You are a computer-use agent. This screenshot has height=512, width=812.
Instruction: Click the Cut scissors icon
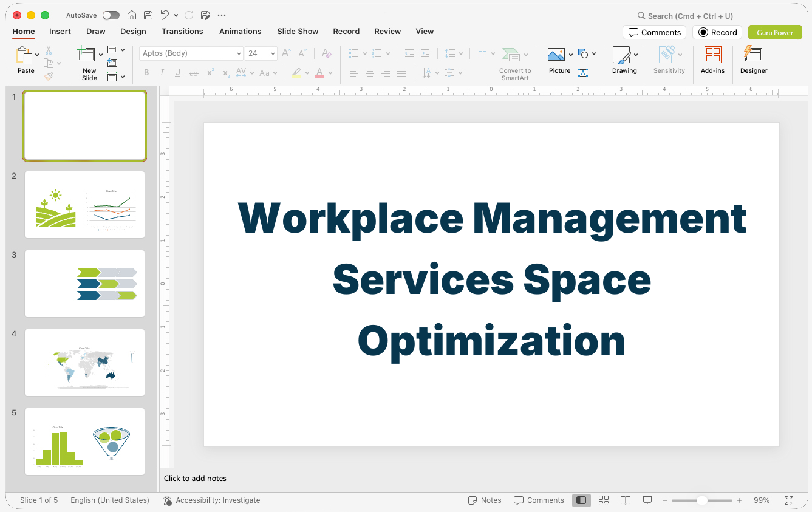pos(49,50)
